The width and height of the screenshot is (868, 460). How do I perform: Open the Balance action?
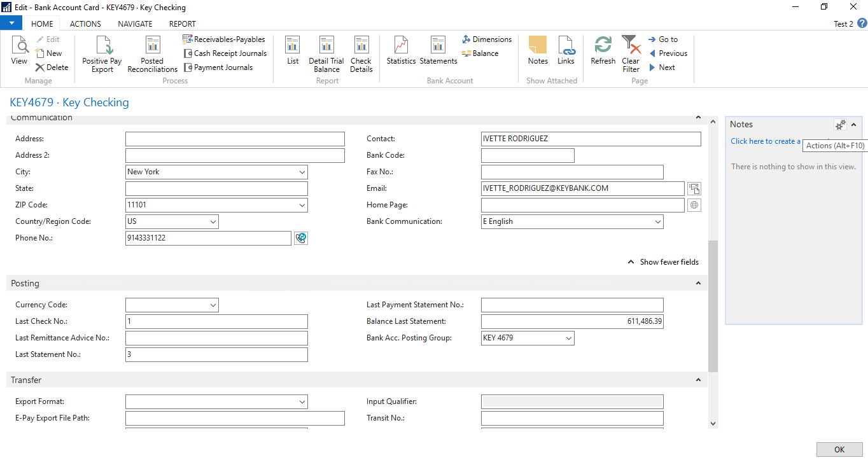pyautogui.click(x=480, y=53)
